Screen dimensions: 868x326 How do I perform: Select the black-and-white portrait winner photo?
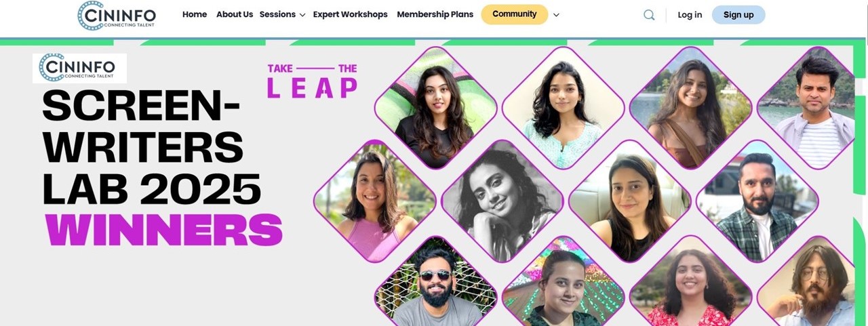(502, 201)
